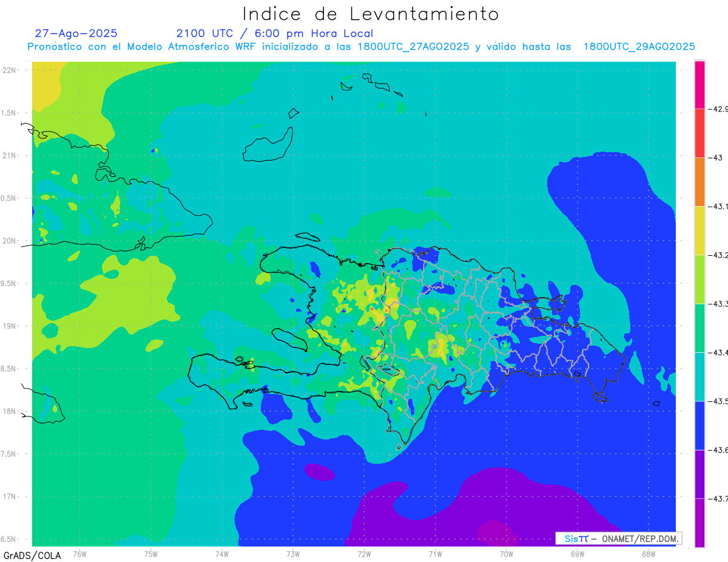The height and width of the screenshot is (562, 728).
Task: Click the '-43.1' legend value
Action: [718, 207]
